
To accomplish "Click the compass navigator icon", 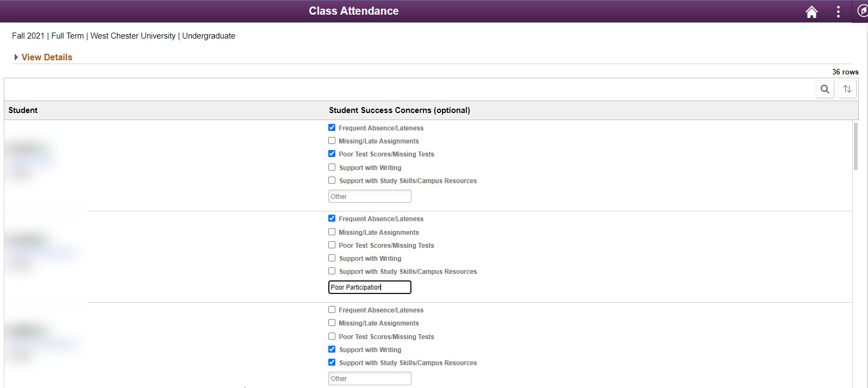I will 862,11.
